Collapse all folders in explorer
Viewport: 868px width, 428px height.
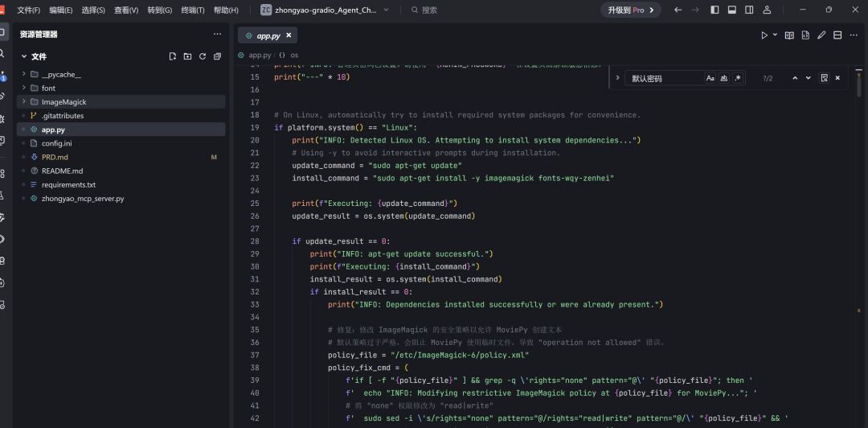[217, 56]
